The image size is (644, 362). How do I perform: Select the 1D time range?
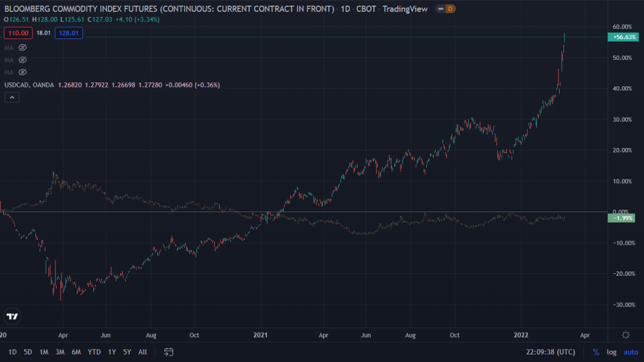pyautogui.click(x=13, y=352)
